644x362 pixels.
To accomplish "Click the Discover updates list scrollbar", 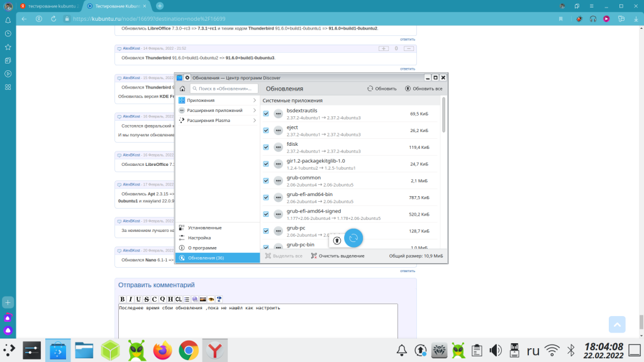I will [443, 115].
